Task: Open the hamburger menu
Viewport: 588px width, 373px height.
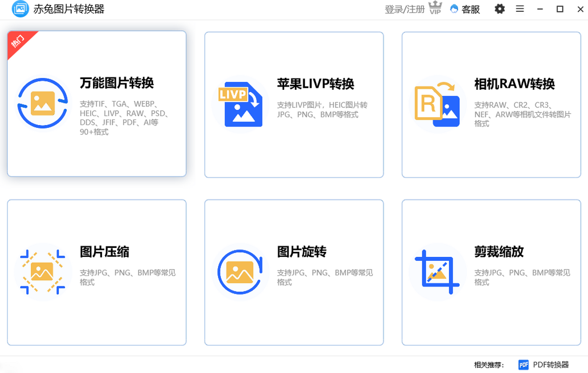Action: coord(519,9)
